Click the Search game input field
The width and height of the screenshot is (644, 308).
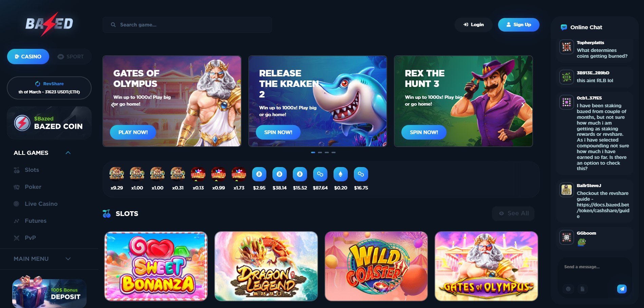[x=187, y=25]
